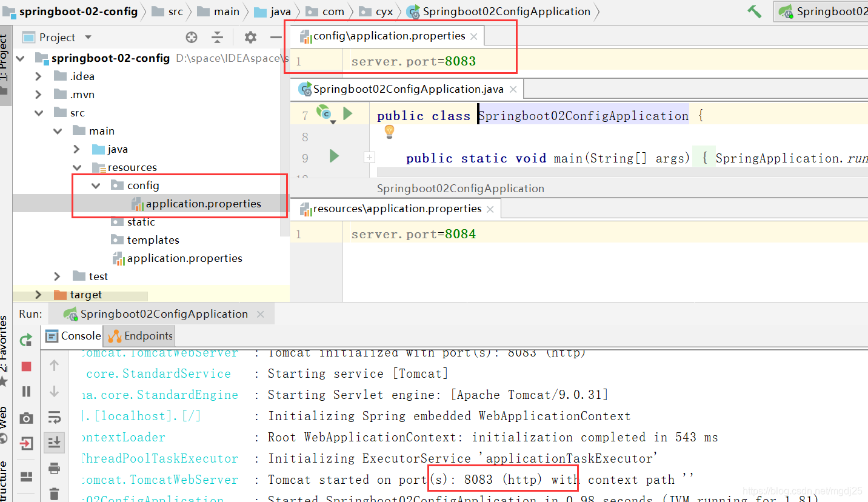Image resolution: width=868 pixels, height=502 pixels.
Task: Select the templates folder in tree
Action: click(145, 240)
